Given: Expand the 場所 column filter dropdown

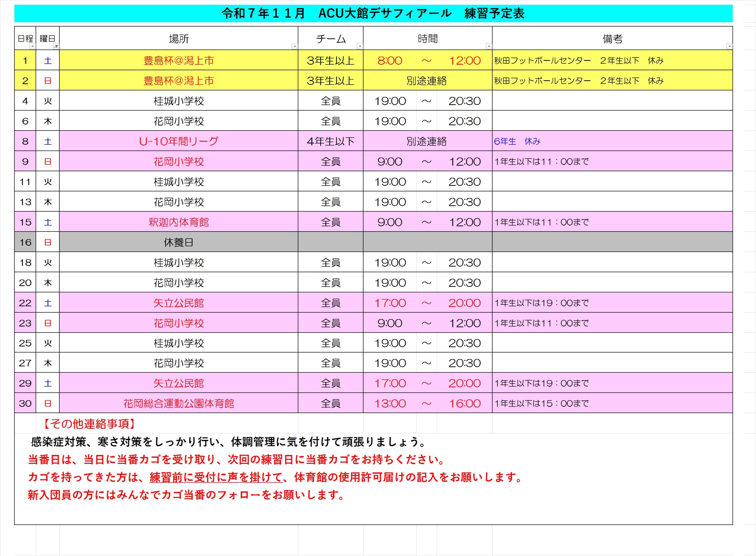Looking at the screenshot, I should 294,46.
